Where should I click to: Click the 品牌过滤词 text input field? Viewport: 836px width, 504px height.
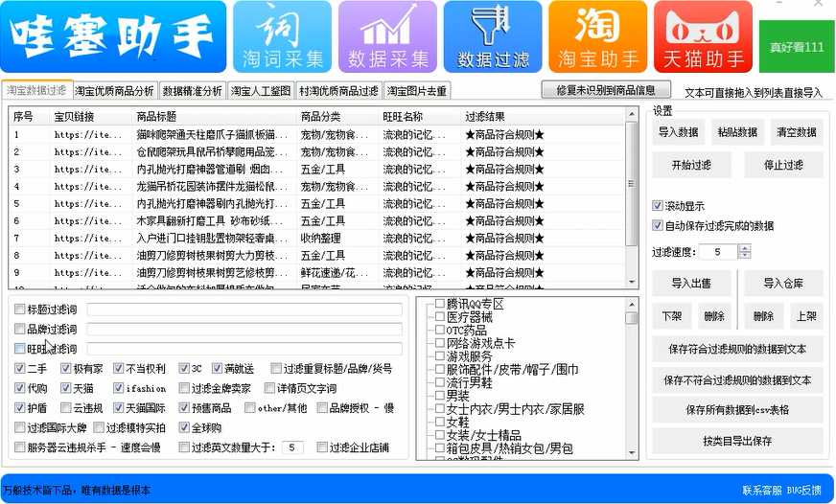pos(244,330)
